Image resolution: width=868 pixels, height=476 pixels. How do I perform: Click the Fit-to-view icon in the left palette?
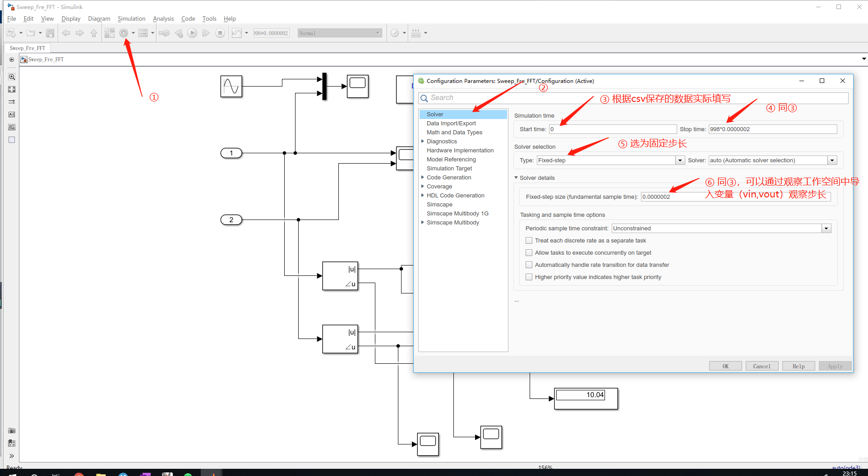(11, 89)
